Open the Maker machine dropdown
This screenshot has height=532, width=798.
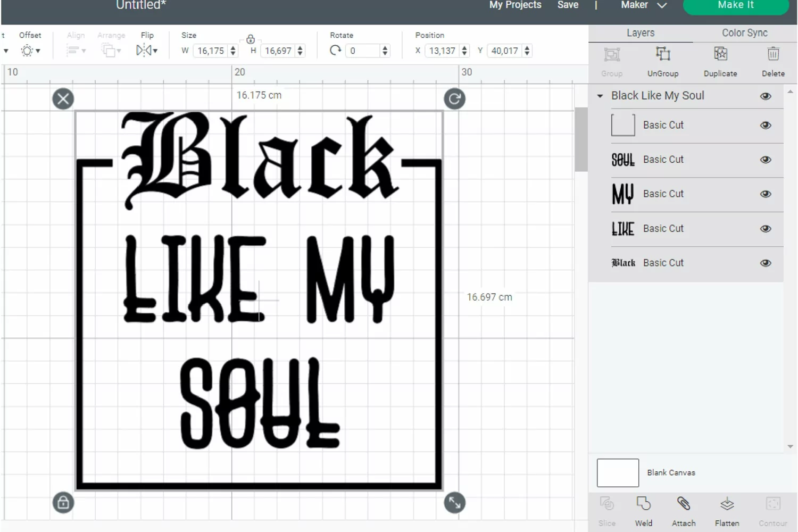pyautogui.click(x=644, y=5)
